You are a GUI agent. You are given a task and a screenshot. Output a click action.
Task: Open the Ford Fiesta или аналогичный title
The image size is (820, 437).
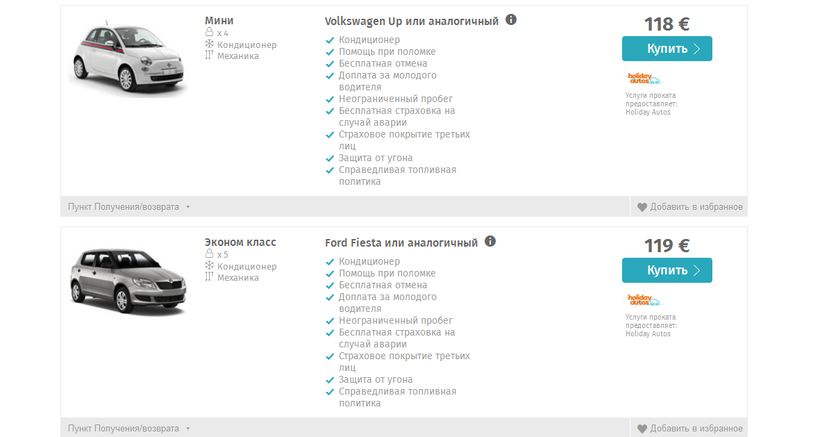click(x=401, y=243)
